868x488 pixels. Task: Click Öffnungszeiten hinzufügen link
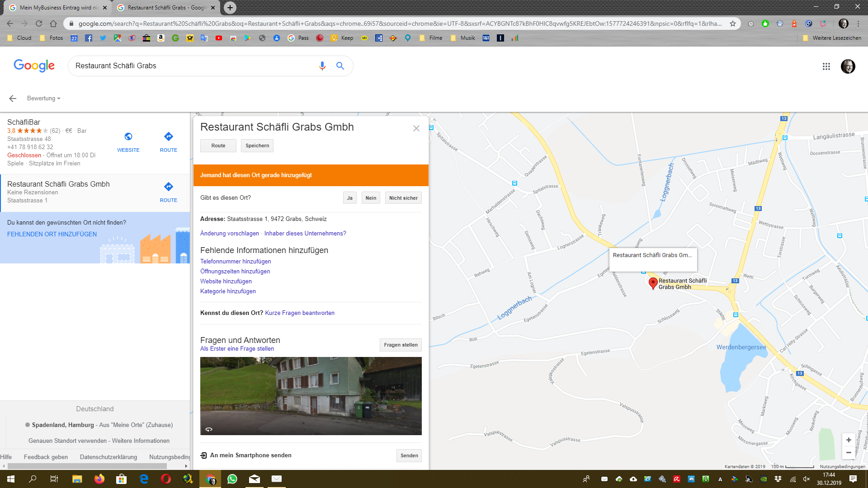(235, 272)
